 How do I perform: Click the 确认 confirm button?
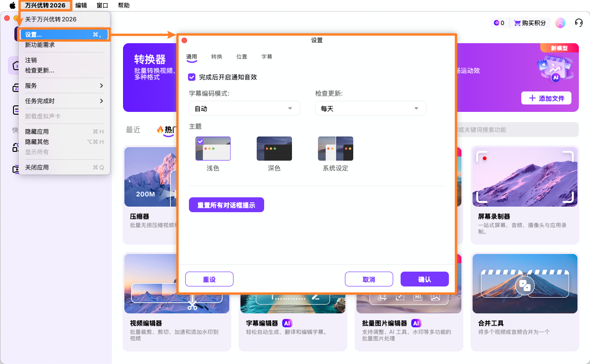[x=424, y=279]
